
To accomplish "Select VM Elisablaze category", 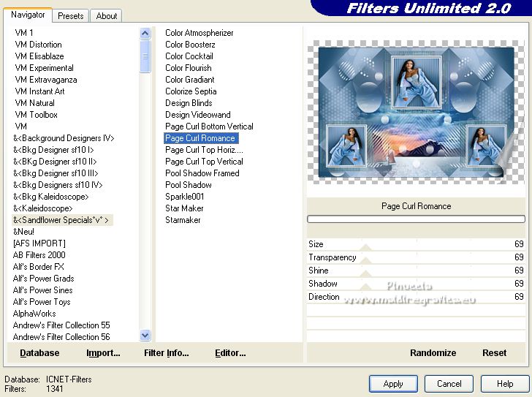I will click(x=39, y=56).
